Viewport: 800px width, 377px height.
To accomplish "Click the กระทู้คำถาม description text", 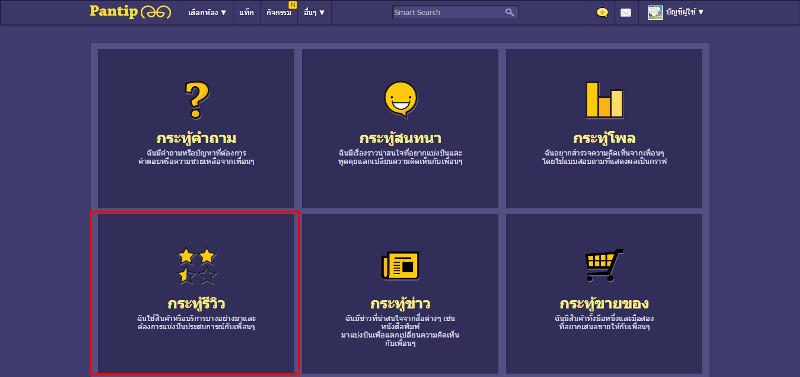I will coord(196,157).
